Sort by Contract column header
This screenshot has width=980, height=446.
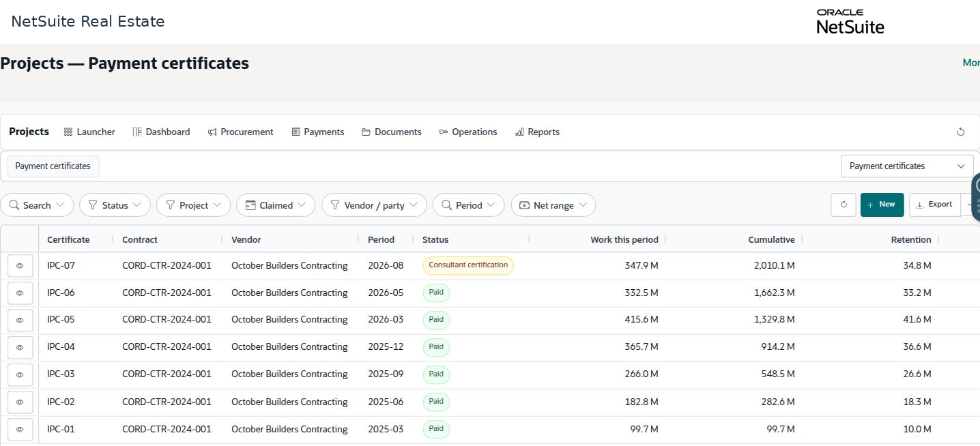(x=140, y=239)
